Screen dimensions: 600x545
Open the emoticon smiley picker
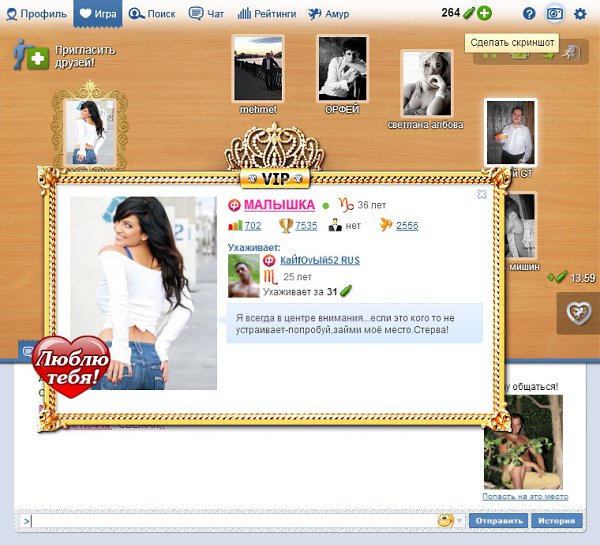tap(445, 521)
